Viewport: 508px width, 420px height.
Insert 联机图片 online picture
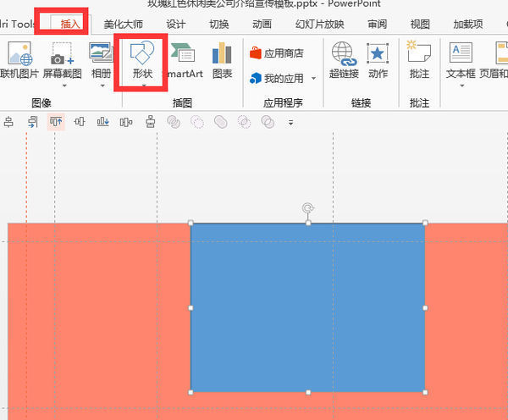pyautogui.click(x=19, y=60)
